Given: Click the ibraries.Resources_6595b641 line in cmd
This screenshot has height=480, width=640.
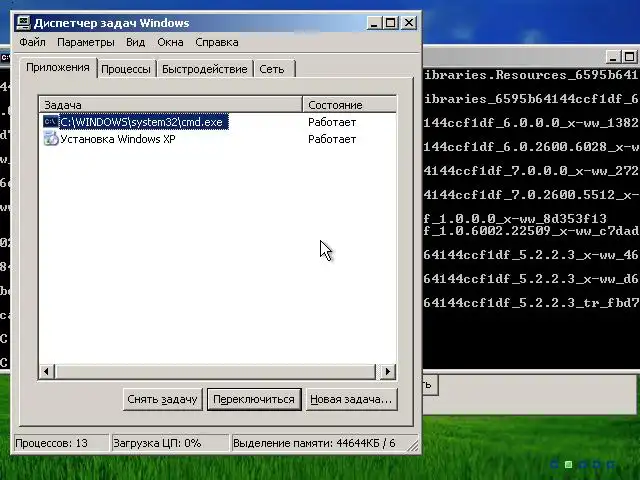Looking at the screenshot, I should pos(530,75).
